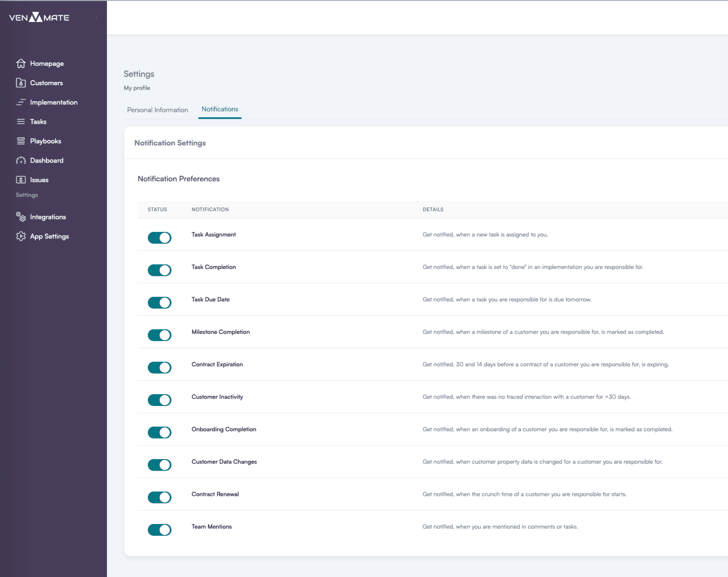This screenshot has width=728, height=577.
Task: Switch to the Personal Information tab
Action: point(157,110)
